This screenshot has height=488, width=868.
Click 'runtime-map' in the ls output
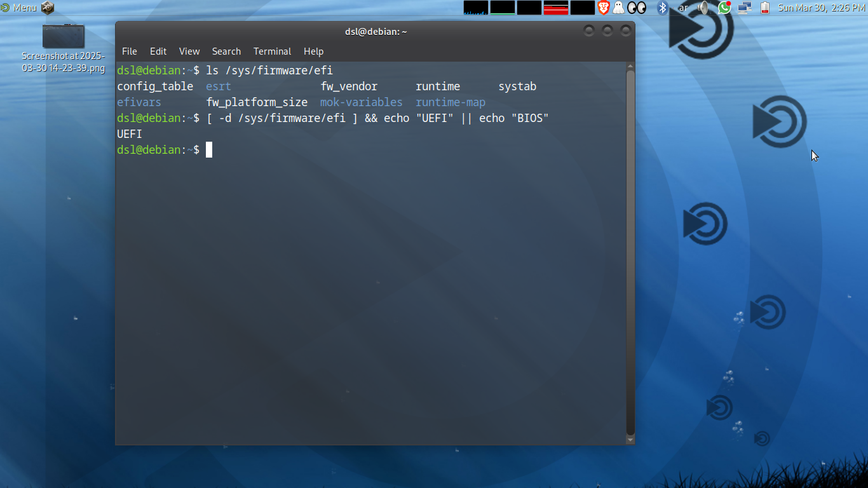451,102
